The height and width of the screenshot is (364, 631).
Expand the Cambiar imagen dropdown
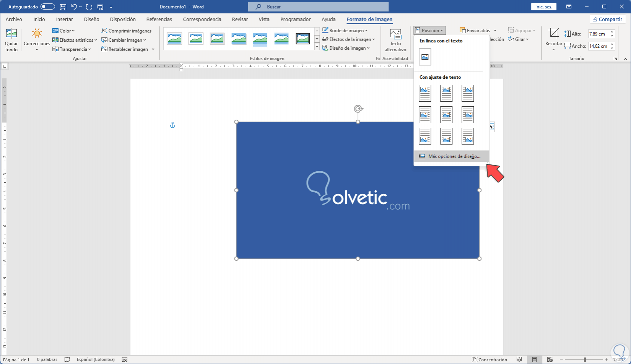[x=124, y=40]
